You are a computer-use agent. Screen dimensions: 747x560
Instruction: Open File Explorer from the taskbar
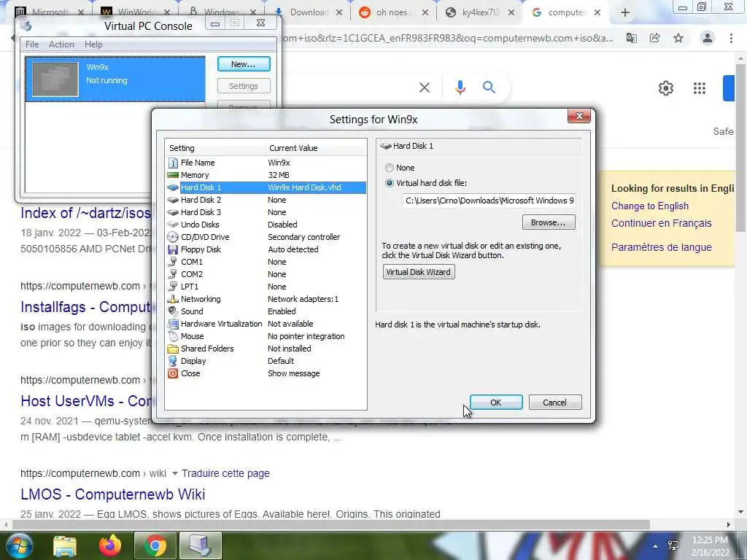point(65,545)
